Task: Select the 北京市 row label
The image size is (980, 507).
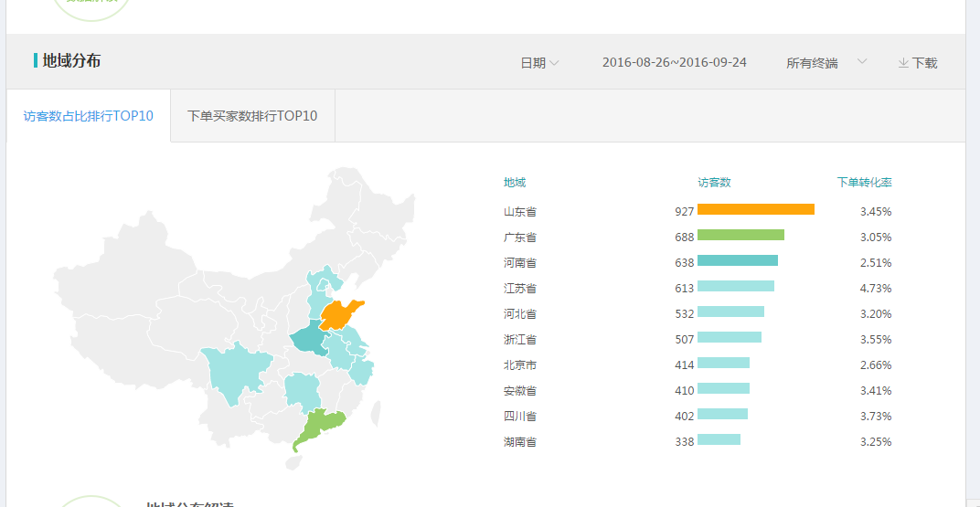Action: pos(520,365)
